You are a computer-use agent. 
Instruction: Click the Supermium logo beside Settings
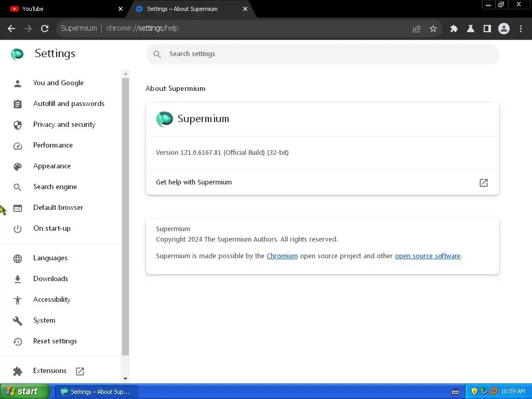[x=17, y=54]
